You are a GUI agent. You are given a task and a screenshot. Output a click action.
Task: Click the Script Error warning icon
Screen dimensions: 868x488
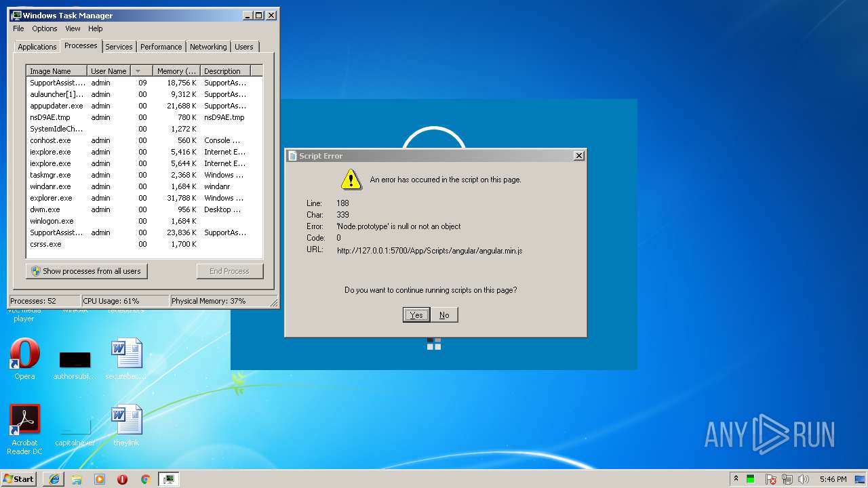351,179
